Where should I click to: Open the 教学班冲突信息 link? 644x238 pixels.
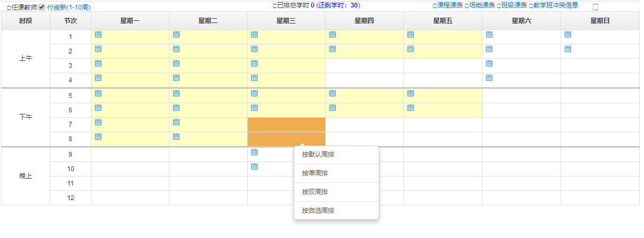point(555,5)
